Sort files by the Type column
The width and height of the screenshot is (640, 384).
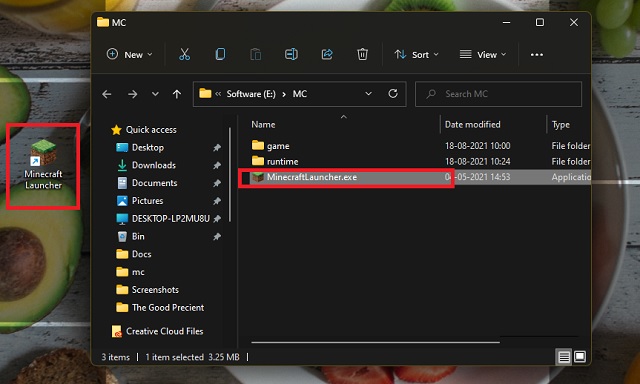561,124
